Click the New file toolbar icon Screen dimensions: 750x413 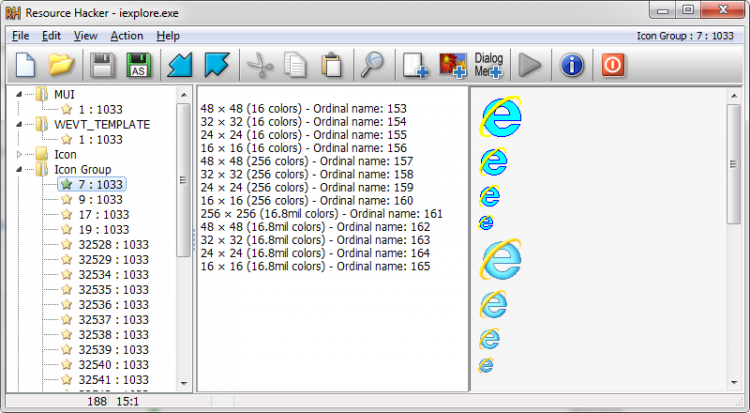click(25, 65)
